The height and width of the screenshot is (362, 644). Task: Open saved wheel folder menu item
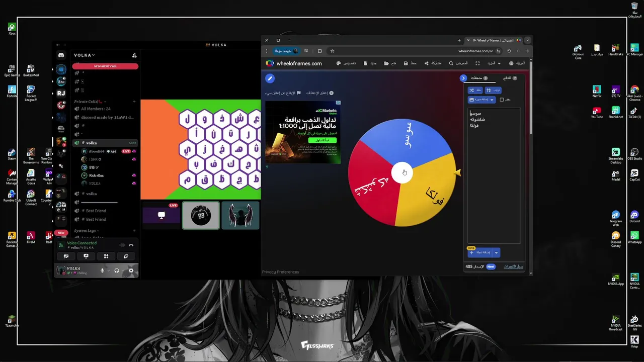tap(390, 63)
